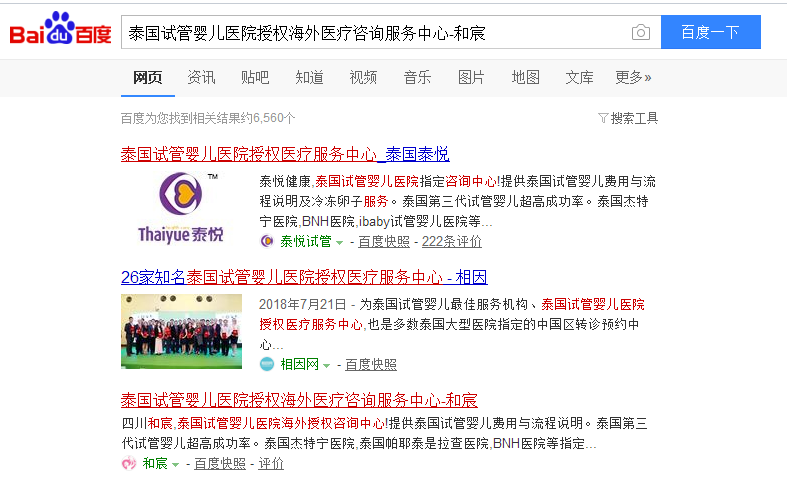Image resolution: width=787 pixels, height=485 pixels.
Task: Click the 相因网 site favicon
Action: coord(267,364)
